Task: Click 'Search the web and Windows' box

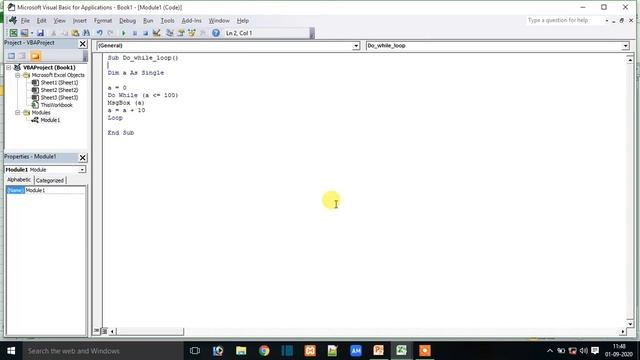Action: pos(102,351)
